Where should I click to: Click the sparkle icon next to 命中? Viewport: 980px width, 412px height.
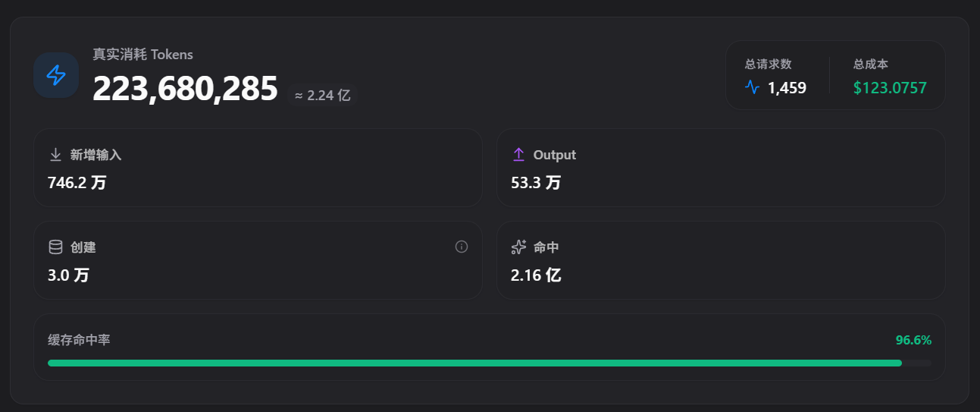click(518, 247)
